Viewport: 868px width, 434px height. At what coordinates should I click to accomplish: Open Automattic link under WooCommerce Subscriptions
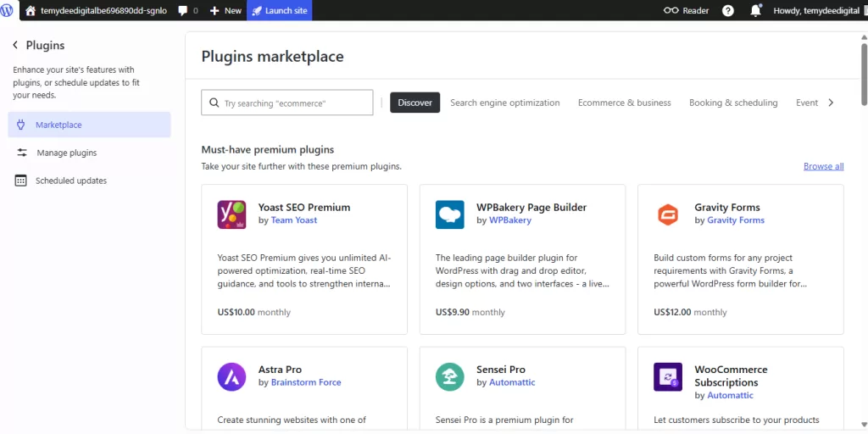coord(730,395)
